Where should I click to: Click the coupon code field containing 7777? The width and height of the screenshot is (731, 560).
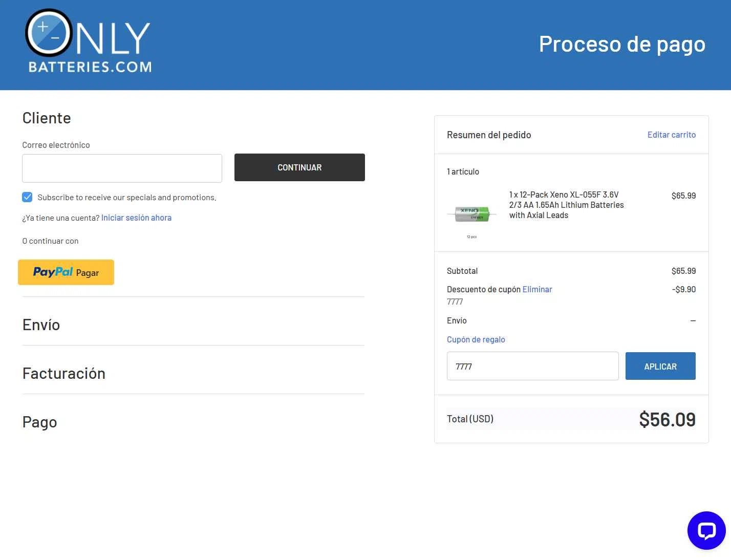click(533, 366)
